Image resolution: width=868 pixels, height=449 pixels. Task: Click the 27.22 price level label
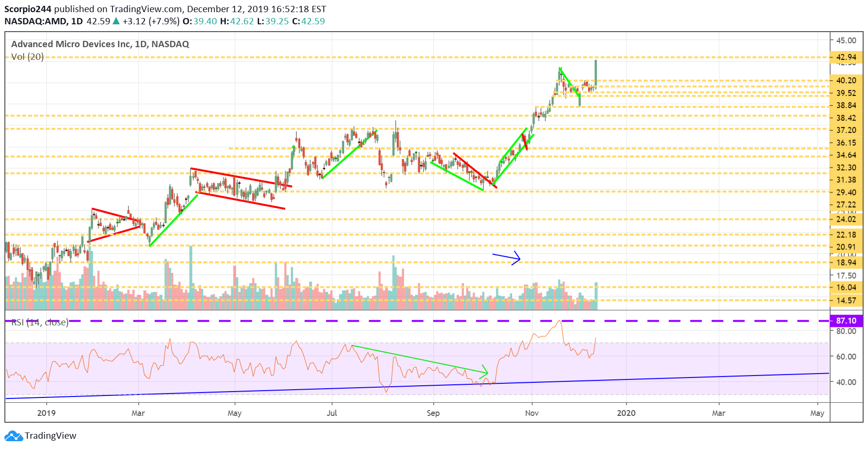click(846, 205)
